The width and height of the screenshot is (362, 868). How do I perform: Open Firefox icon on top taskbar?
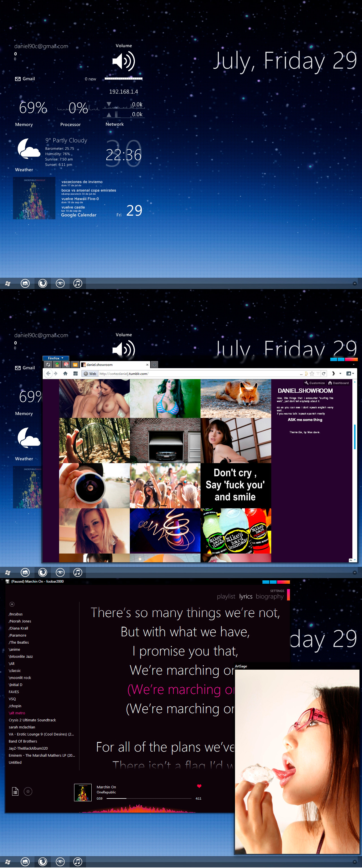tap(42, 283)
